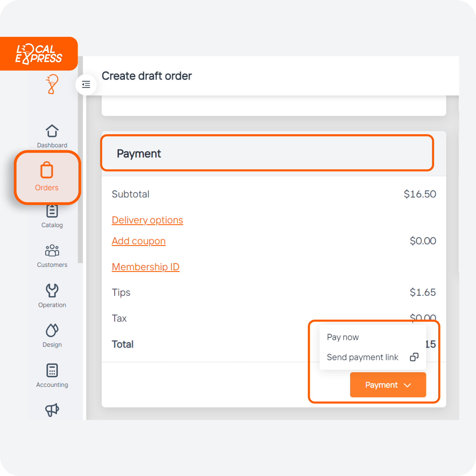The image size is (476, 476).
Task: Click the sidebar vertical scrollbar
Action: 80,159
